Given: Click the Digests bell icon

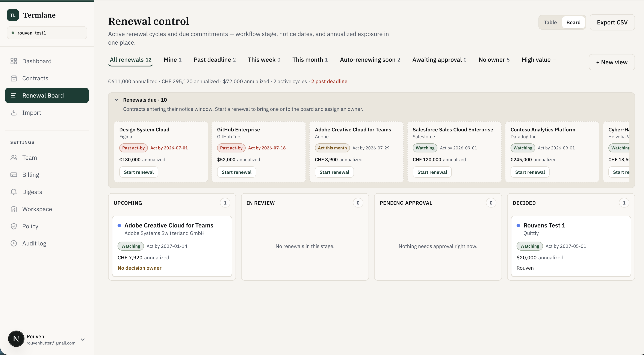Looking at the screenshot, I should pyautogui.click(x=14, y=192).
